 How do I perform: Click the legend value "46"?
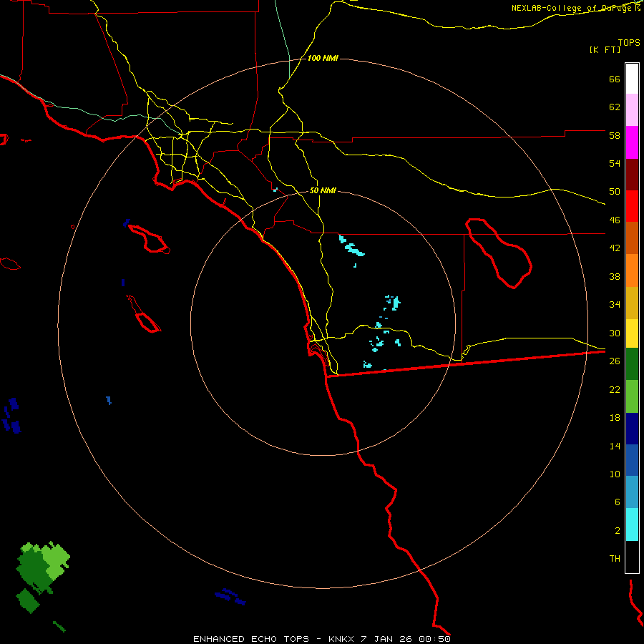point(615,220)
